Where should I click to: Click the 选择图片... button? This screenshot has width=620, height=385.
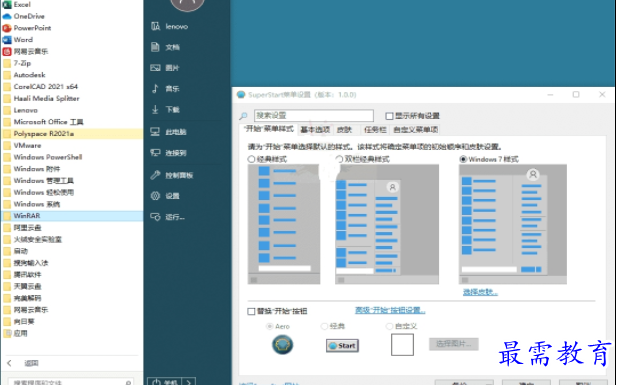[x=454, y=344]
